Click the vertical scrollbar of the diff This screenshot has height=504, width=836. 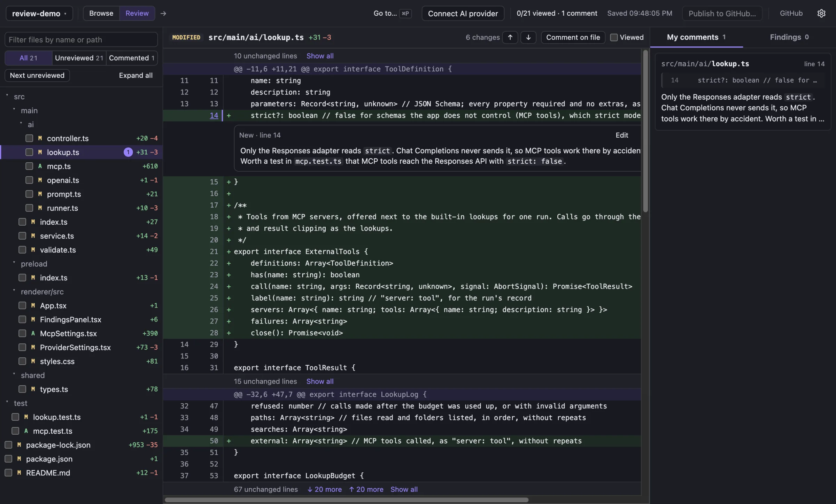pyautogui.click(x=645, y=131)
